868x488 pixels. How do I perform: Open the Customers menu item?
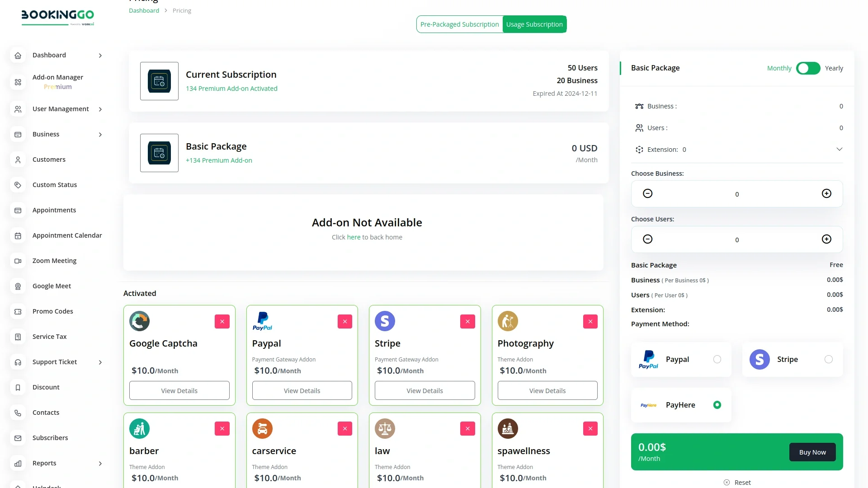tap(49, 160)
